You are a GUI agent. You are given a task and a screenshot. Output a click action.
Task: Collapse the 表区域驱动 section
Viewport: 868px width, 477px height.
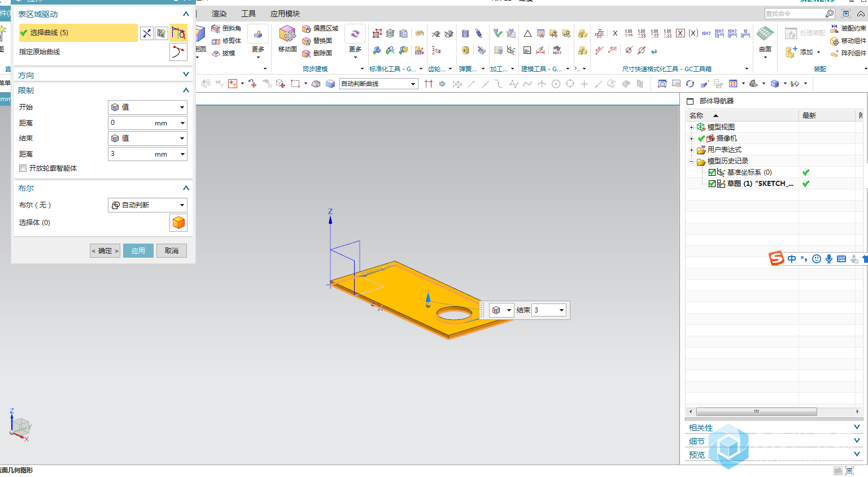[x=186, y=14]
